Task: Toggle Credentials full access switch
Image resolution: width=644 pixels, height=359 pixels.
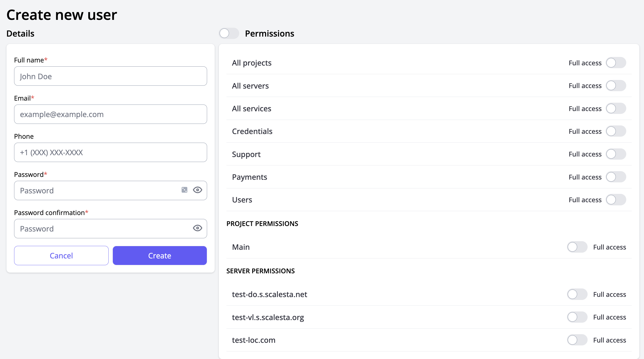Action: click(x=616, y=131)
